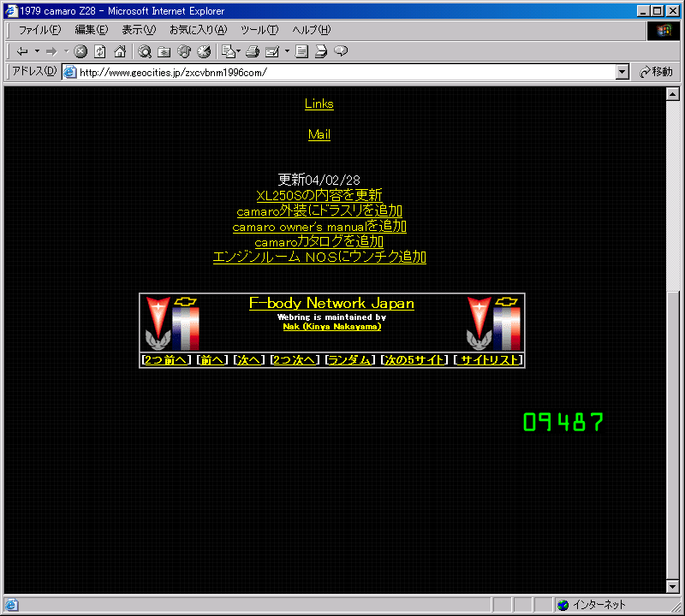Click the Forward arrow button
Image resolution: width=685 pixels, height=616 pixels.
coord(51,51)
